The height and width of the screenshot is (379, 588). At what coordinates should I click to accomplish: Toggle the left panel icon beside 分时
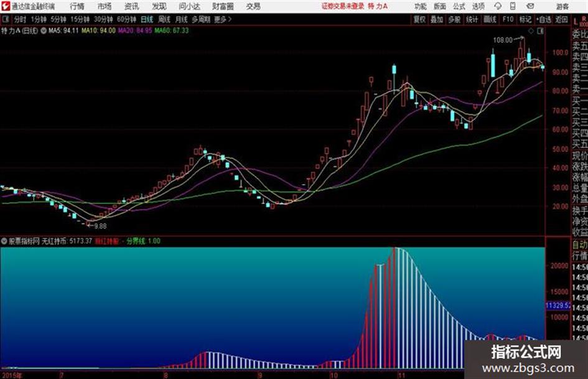coord(6,19)
